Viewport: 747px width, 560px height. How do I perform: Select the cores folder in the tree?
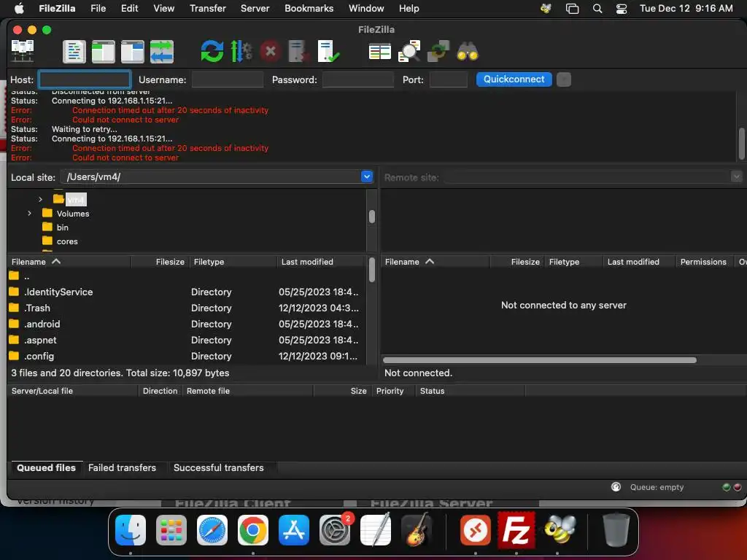66,241
